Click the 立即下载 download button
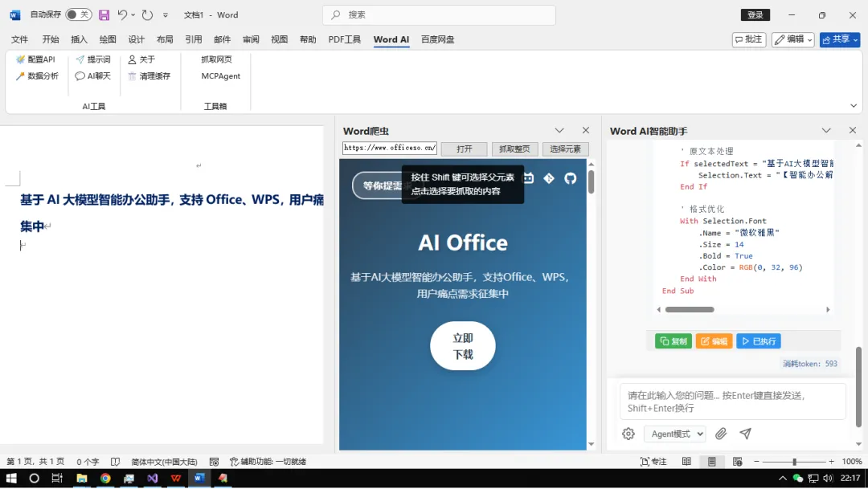Screen dimensions: 868x489 point(463,346)
